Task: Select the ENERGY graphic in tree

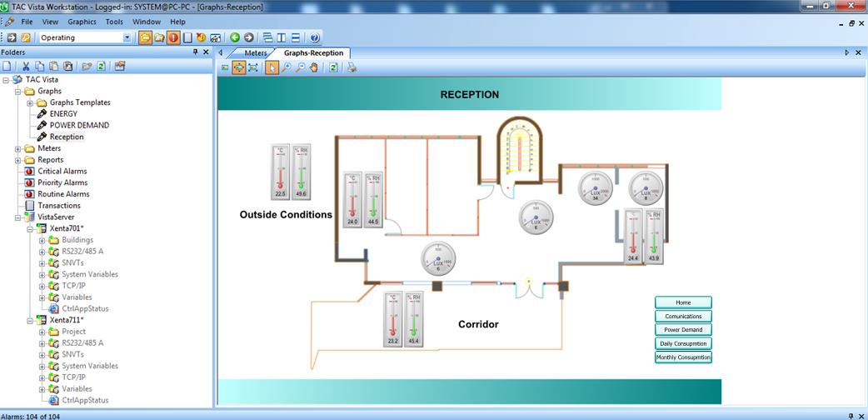Action: [x=63, y=113]
